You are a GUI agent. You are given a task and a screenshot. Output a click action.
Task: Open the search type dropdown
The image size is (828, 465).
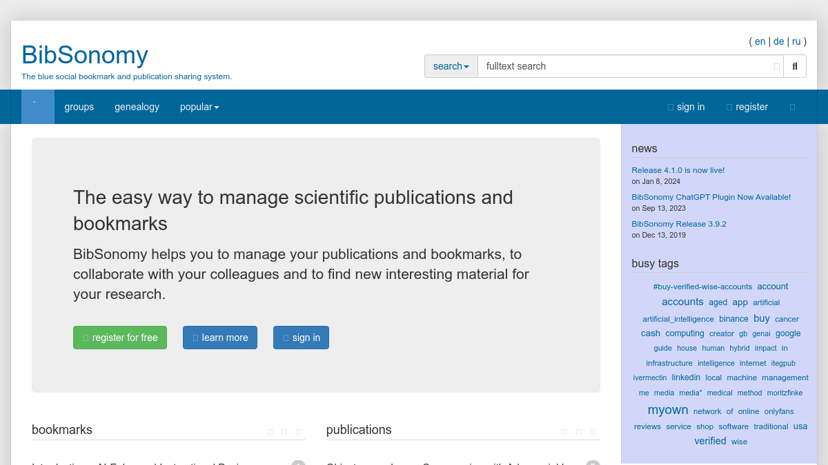[x=451, y=67]
